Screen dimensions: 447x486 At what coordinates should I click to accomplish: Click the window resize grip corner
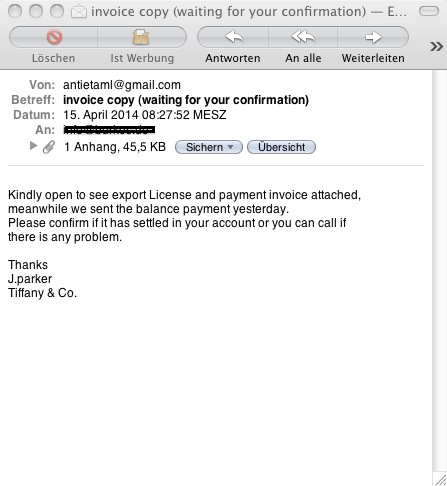(441, 479)
